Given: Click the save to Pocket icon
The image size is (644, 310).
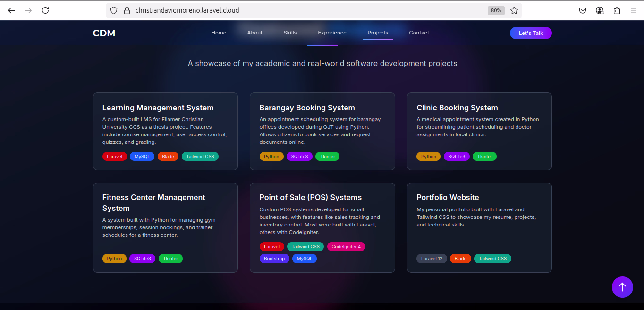Looking at the screenshot, I should pos(583,10).
